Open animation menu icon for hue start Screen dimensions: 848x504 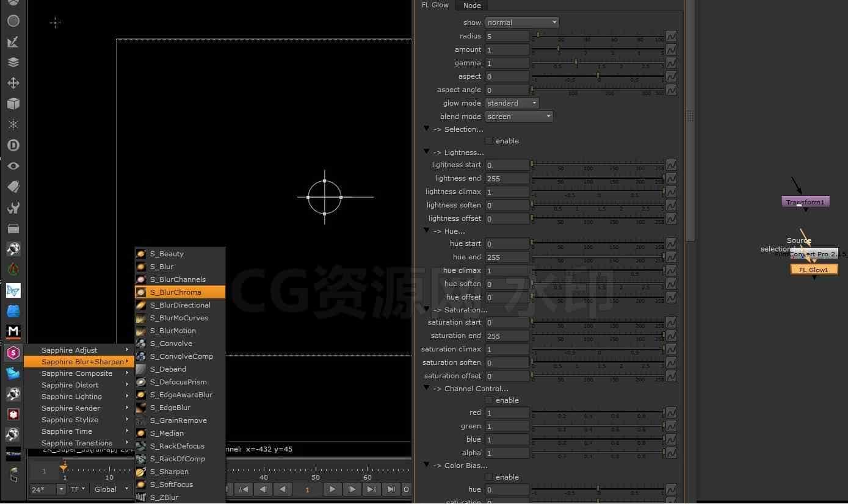pyautogui.click(x=671, y=244)
